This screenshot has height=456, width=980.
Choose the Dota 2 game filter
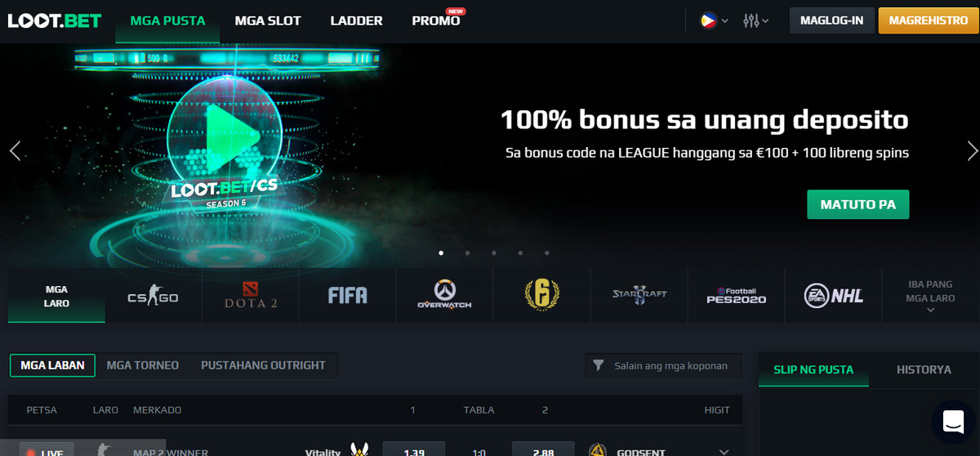[x=251, y=296]
